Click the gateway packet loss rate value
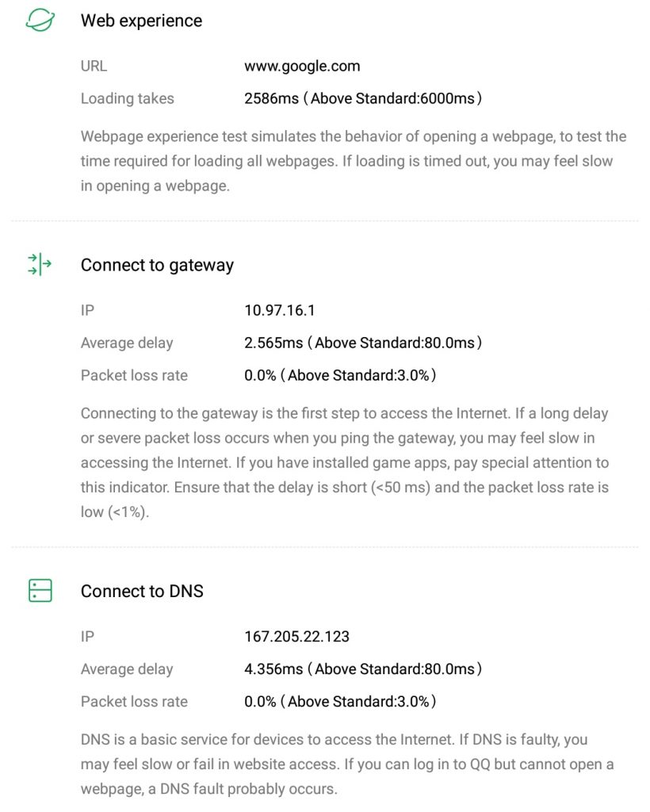This screenshot has height=812, width=650. (340, 375)
